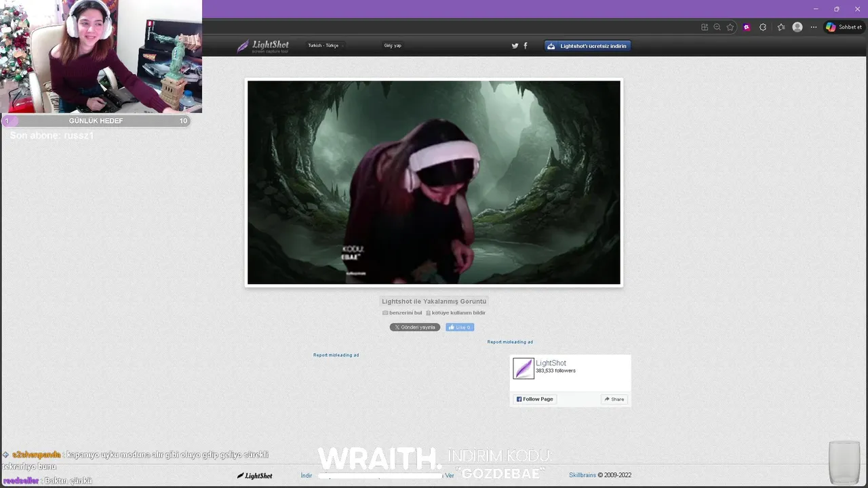Open browser Settings and more menu
Viewport: 868px width, 488px height.
click(814, 27)
